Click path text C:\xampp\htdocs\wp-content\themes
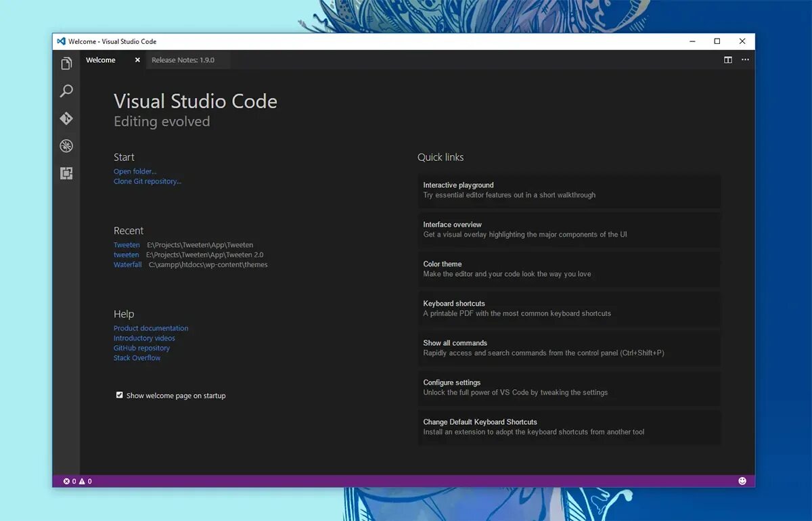Screen dimensions: 812x521 pyautogui.click(x=208, y=265)
